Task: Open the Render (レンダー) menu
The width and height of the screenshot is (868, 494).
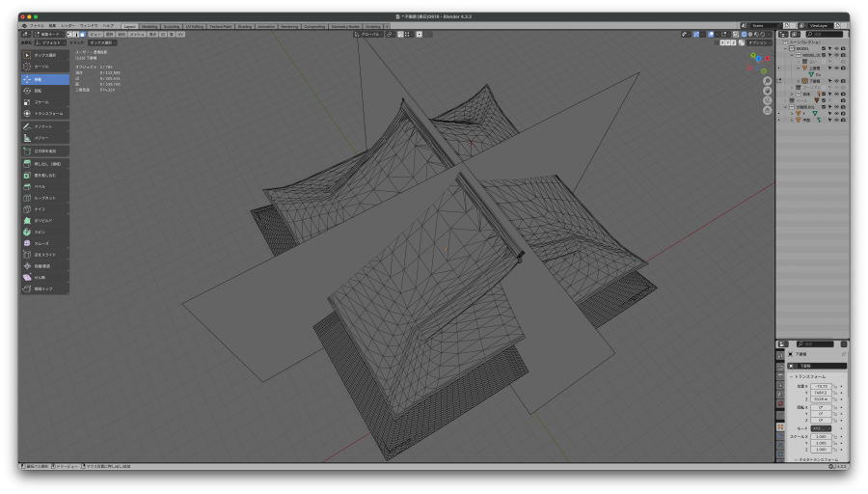Action: point(68,26)
